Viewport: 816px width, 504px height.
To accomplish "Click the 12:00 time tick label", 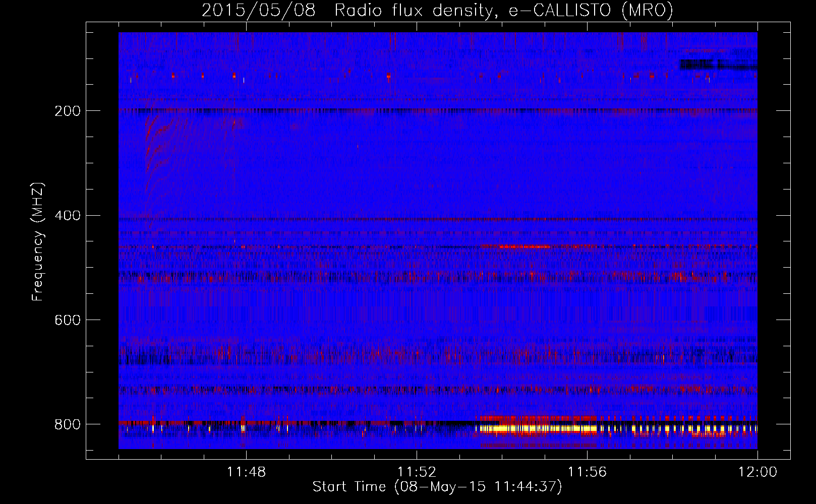I will point(757,472).
